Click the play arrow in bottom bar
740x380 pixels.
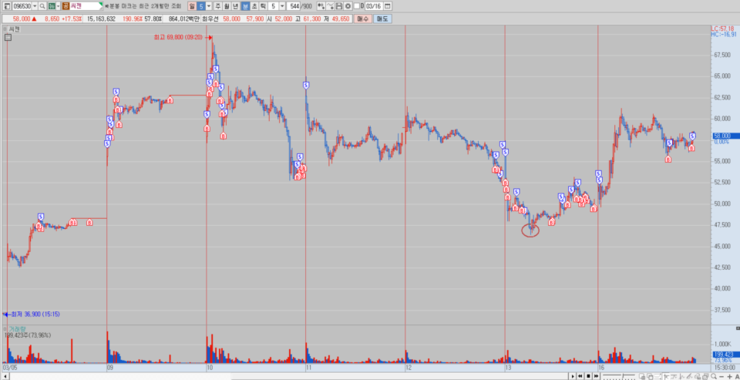573,376
